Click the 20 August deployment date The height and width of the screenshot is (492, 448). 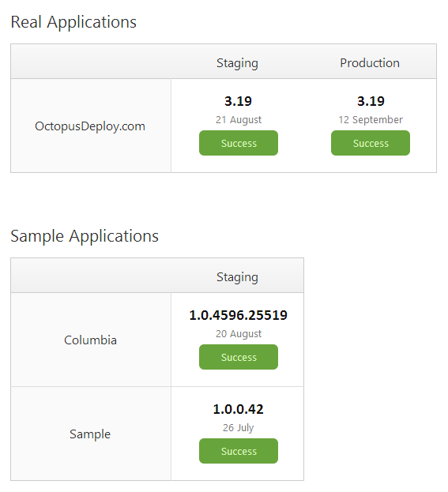pos(239,334)
